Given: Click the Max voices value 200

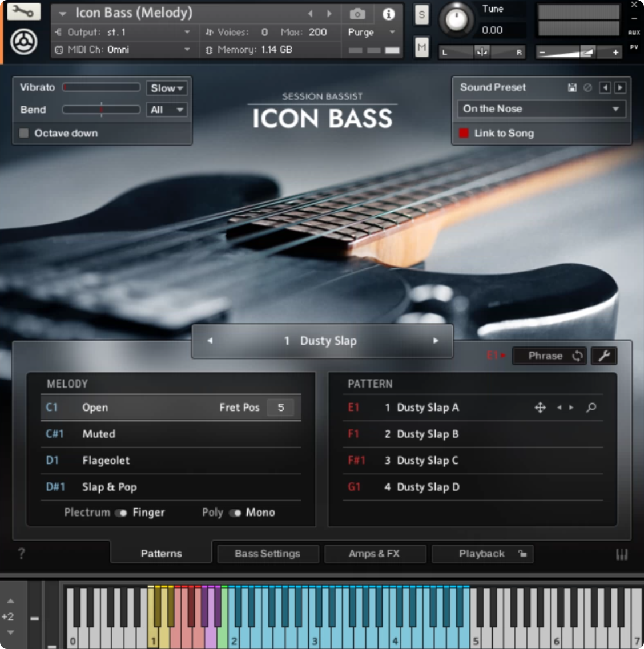Looking at the screenshot, I should point(317,33).
